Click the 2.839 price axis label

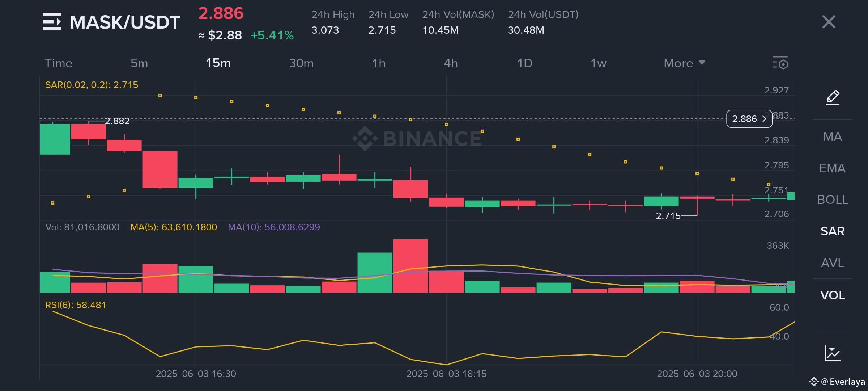[776, 140]
